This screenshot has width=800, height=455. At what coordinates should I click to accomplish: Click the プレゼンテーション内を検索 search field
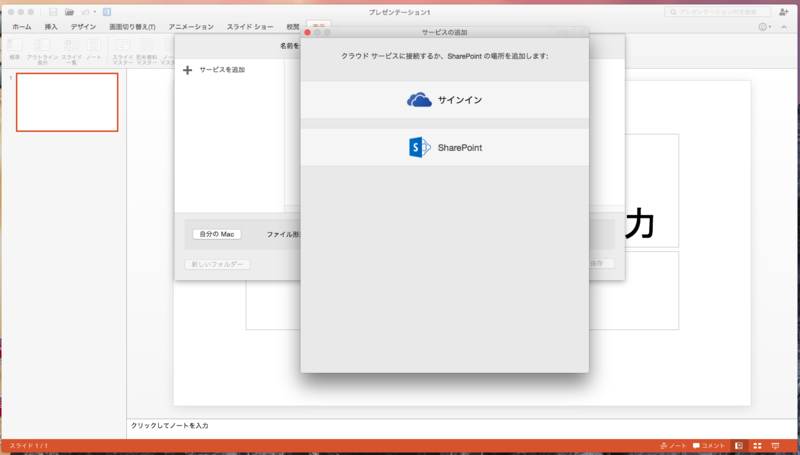coord(718,12)
